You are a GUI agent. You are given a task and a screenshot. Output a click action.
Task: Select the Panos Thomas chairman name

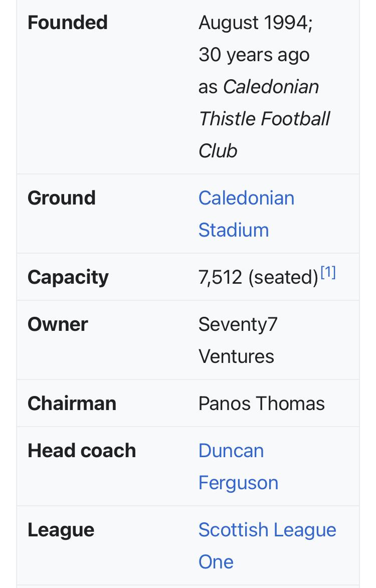coord(262,404)
